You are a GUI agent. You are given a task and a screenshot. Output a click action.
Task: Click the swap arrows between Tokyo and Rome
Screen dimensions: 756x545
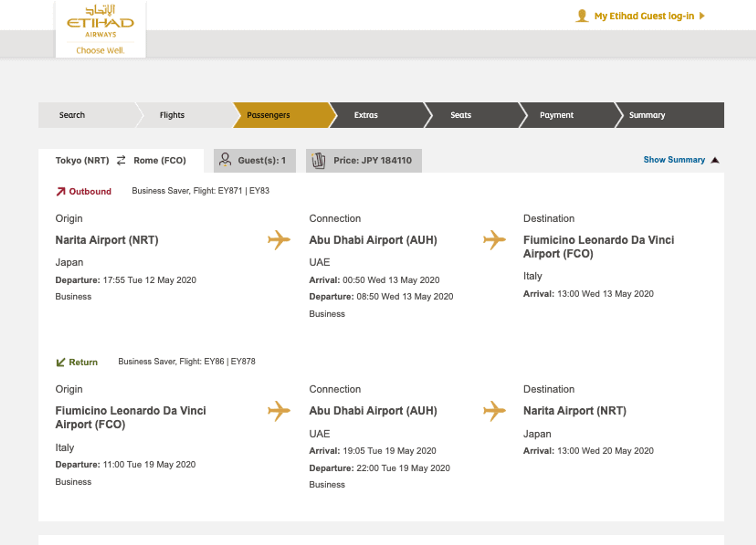point(121,160)
